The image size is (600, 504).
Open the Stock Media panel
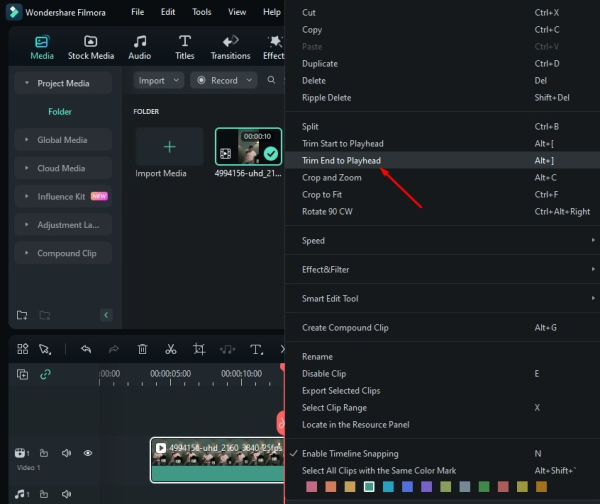(90, 47)
